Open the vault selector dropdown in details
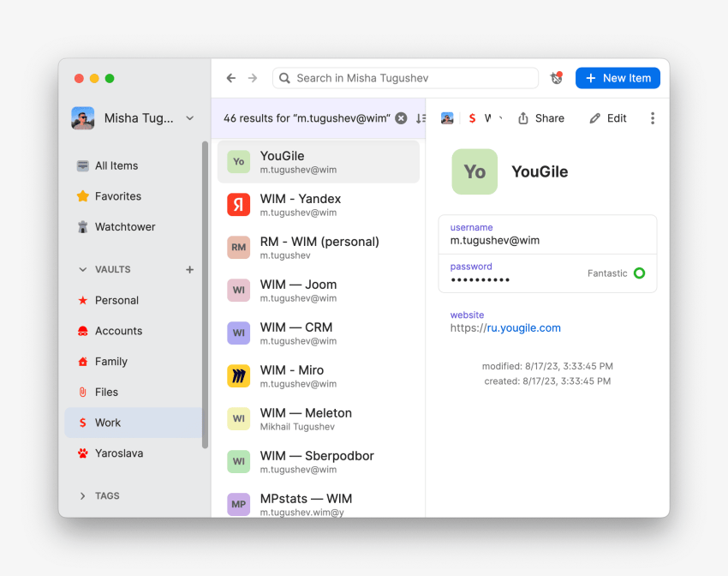 click(x=485, y=118)
